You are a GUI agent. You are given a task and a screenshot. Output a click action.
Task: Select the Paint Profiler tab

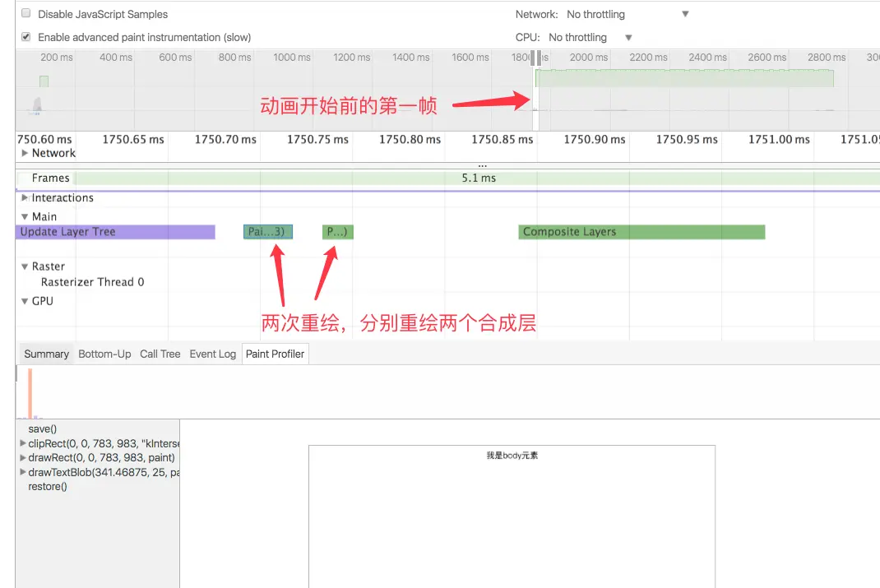[x=275, y=354]
